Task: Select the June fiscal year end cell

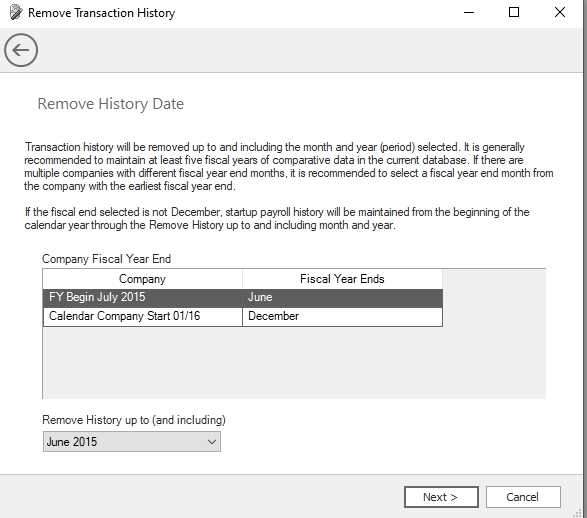Action: pos(342,298)
